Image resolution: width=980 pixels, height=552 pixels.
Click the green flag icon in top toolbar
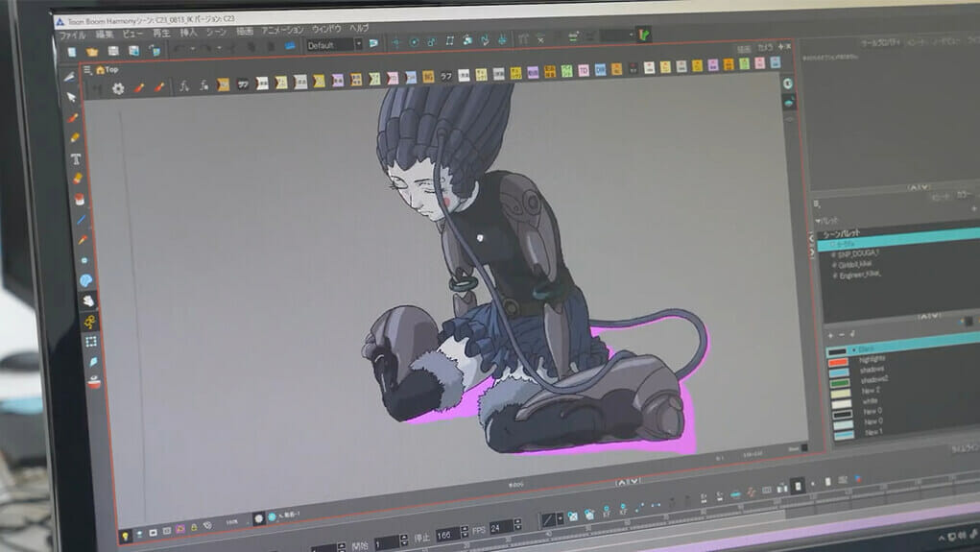point(644,35)
